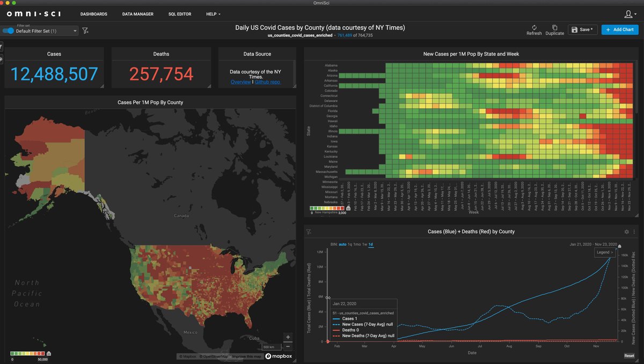This screenshot has width=644, height=364.
Task: Open the line chart settings gear
Action: [626, 232]
